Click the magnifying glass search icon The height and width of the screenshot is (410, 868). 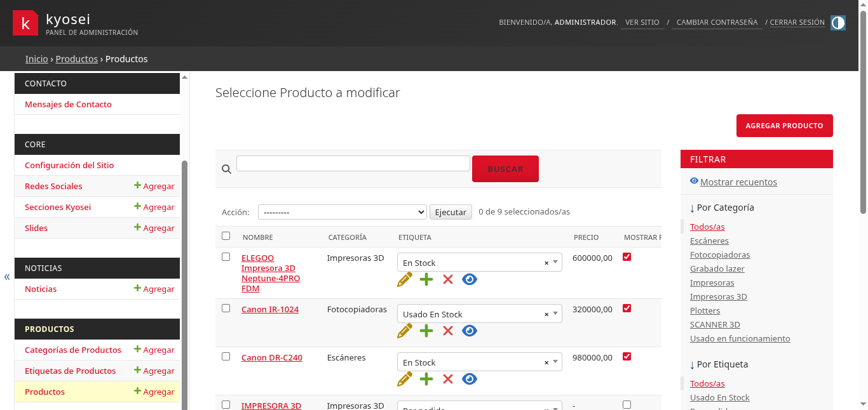(226, 169)
